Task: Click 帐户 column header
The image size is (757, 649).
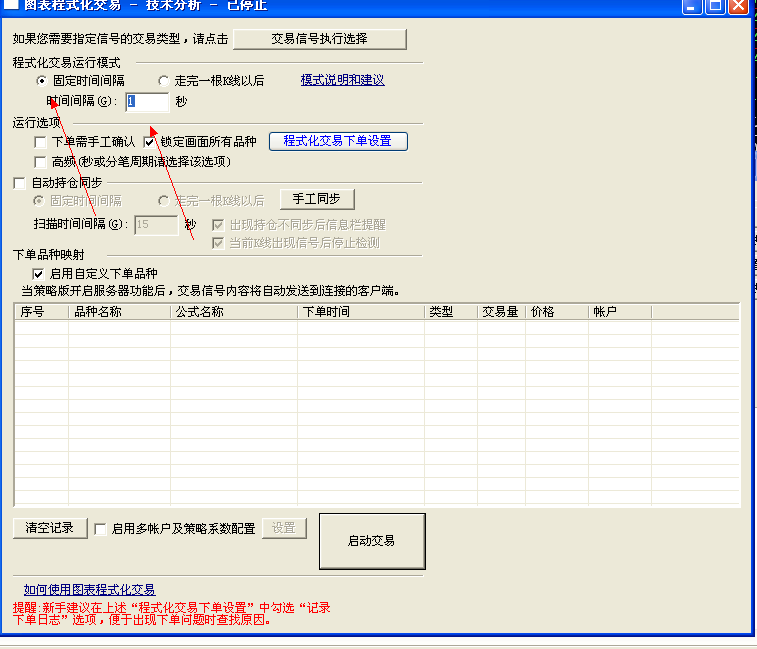Action: (620, 312)
